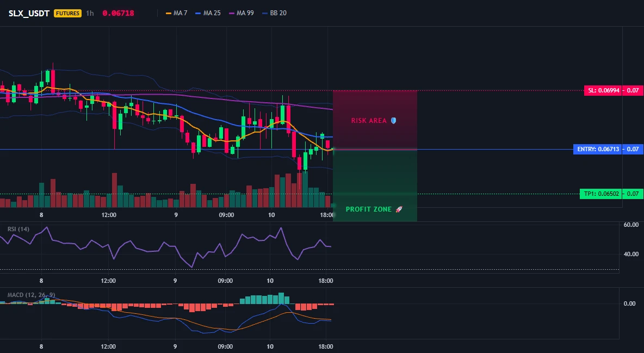This screenshot has width=644, height=353.
Task: Click the red 0.06718 current price
Action: tap(118, 13)
